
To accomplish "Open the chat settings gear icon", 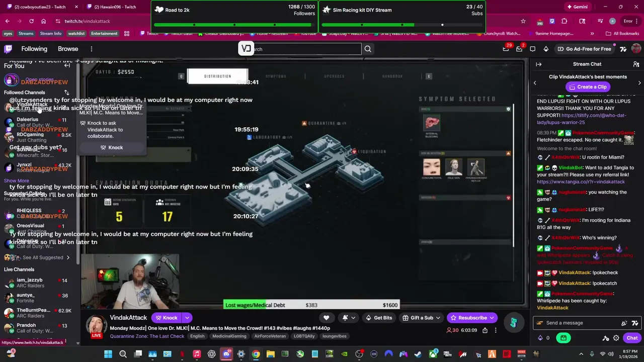I will (616, 338).
